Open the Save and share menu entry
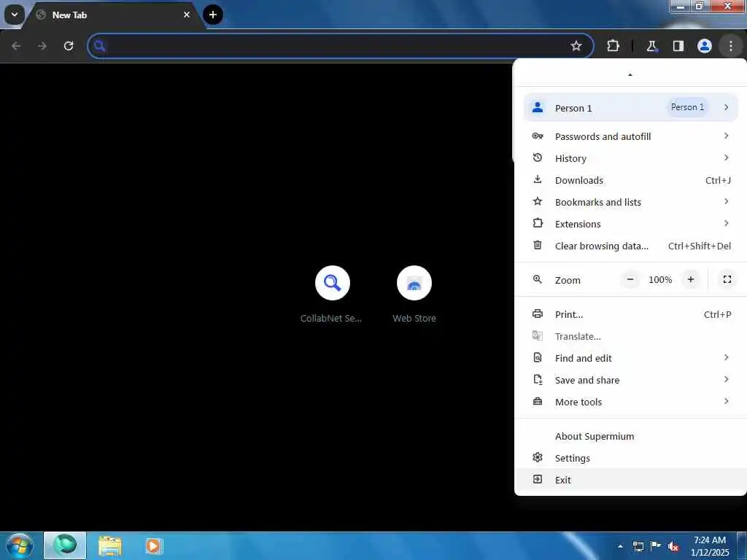This screenshot has width=747, height=560. [630, 380]
